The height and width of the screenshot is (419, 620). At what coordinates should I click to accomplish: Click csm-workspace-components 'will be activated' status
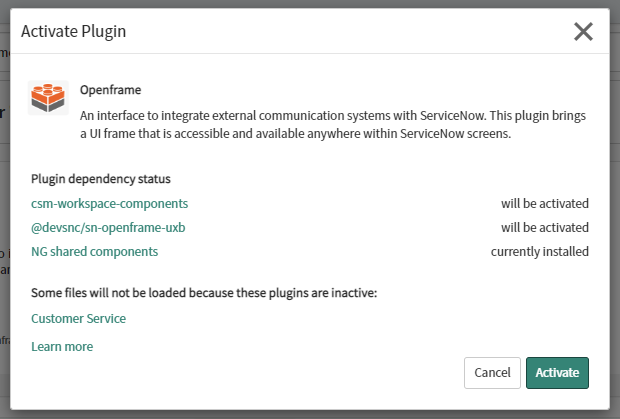544,203
